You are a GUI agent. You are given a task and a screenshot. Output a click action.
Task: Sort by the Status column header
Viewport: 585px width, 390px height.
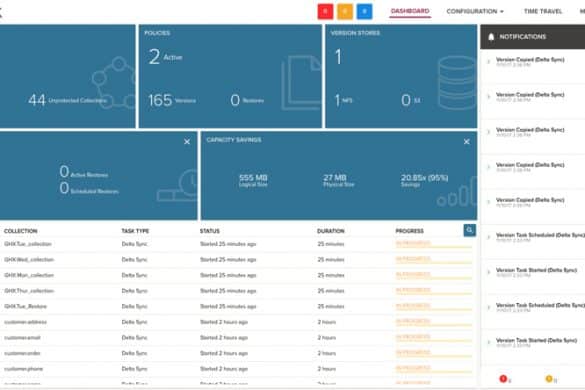tap(210, 231)
